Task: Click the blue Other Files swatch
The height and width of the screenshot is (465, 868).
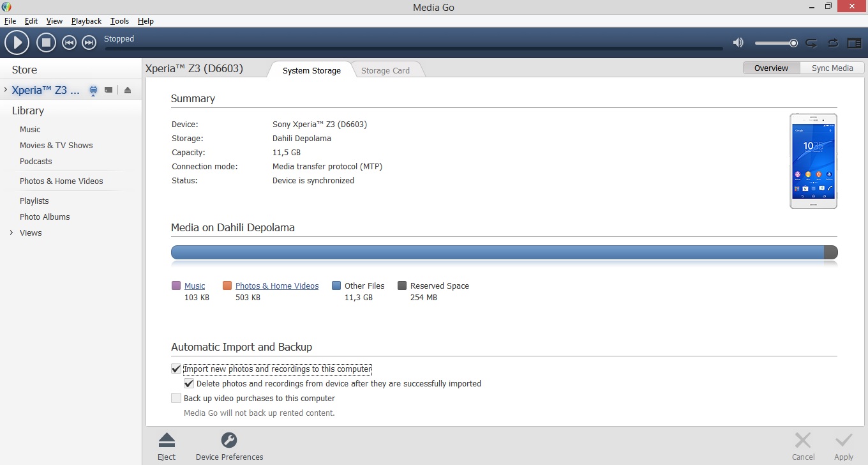Action: click(x=336, y=286)
